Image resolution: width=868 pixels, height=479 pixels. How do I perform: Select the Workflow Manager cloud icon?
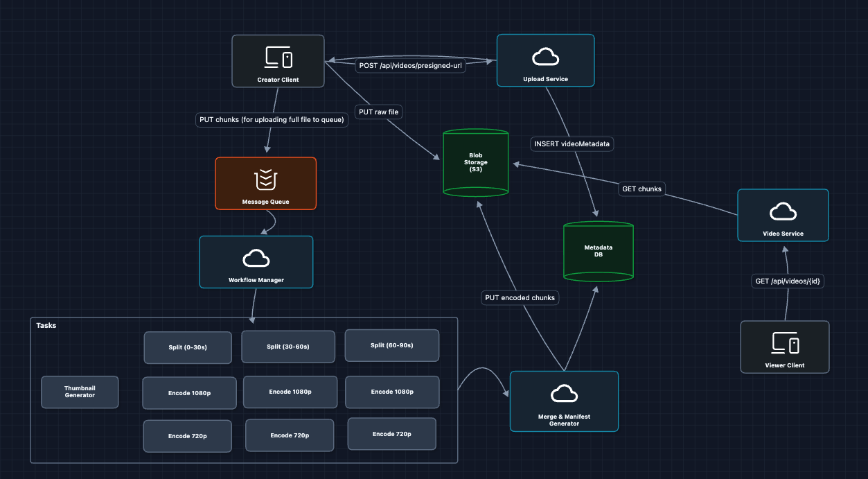click(x=256, y=258)
